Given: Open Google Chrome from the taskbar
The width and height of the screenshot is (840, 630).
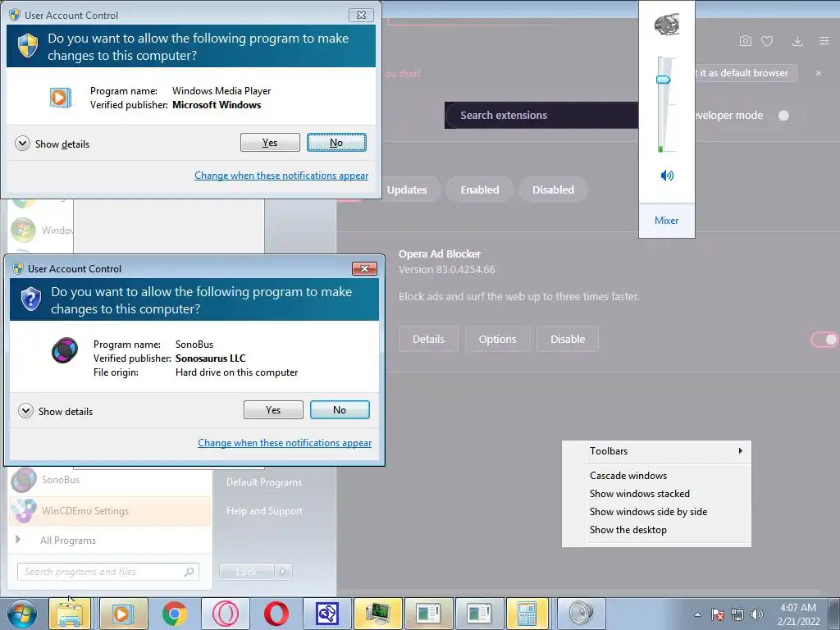Looking at the screenshot, I should click(174, 614).
